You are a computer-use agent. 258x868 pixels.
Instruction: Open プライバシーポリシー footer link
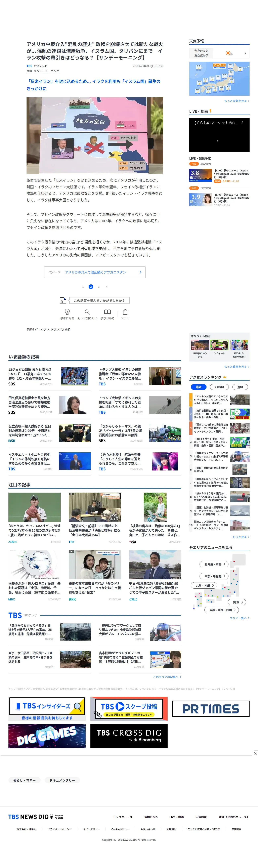coord(60,829)
